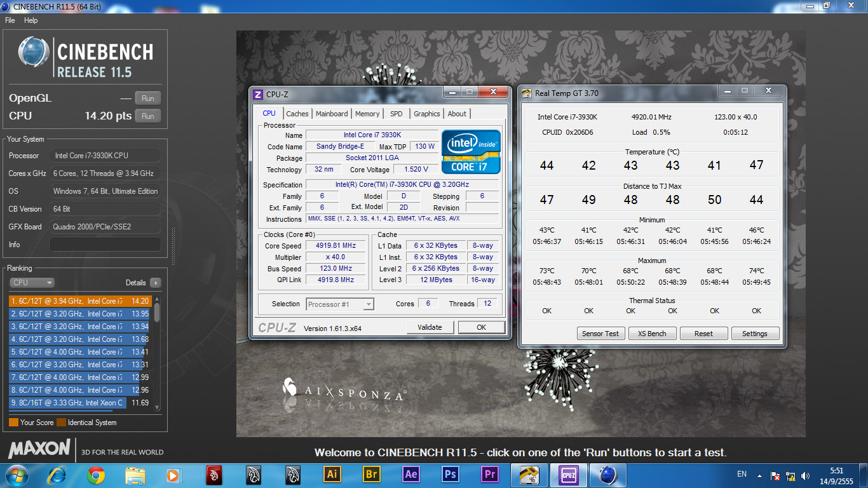Click the ranking list scroll-up arrow

[157, 299]
